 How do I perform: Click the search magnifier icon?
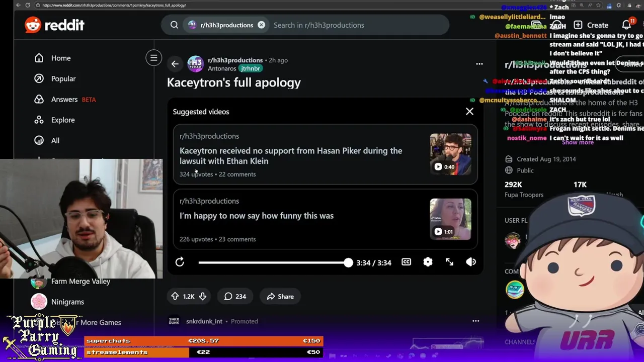[174, 25]
